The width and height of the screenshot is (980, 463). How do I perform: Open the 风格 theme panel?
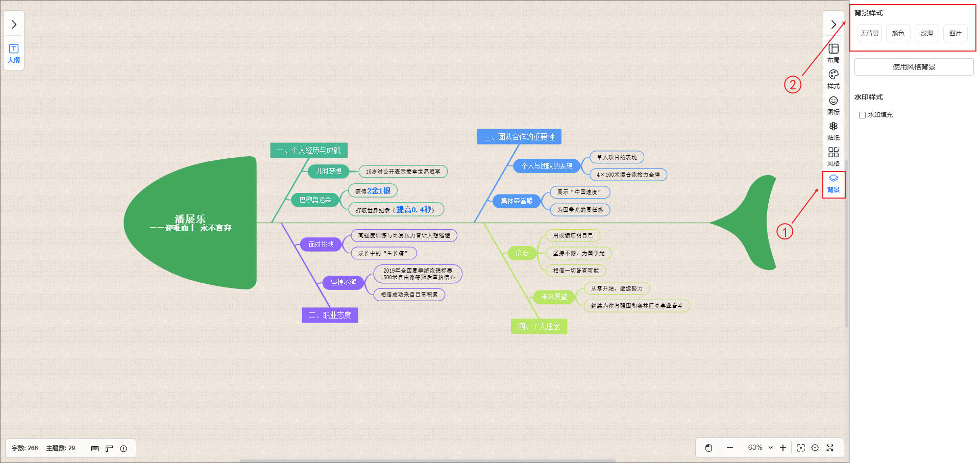click(x=833, y=157)
